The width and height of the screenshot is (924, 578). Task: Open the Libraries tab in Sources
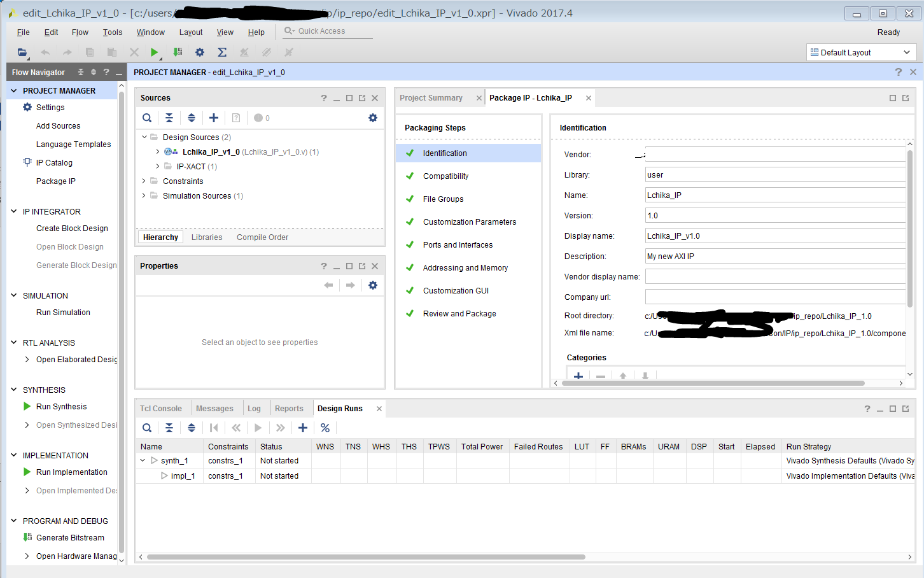click(x=207, y=237)
